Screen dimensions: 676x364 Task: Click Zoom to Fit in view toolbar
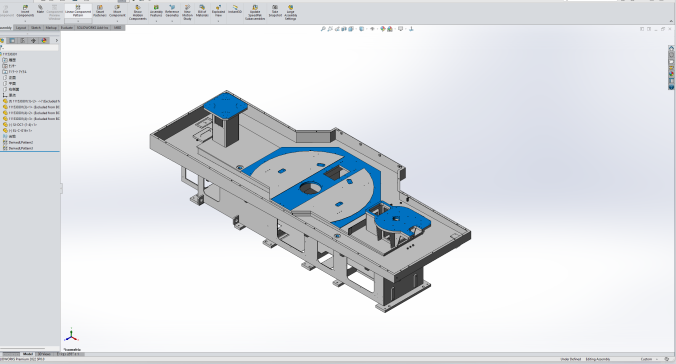click(322, 29)
